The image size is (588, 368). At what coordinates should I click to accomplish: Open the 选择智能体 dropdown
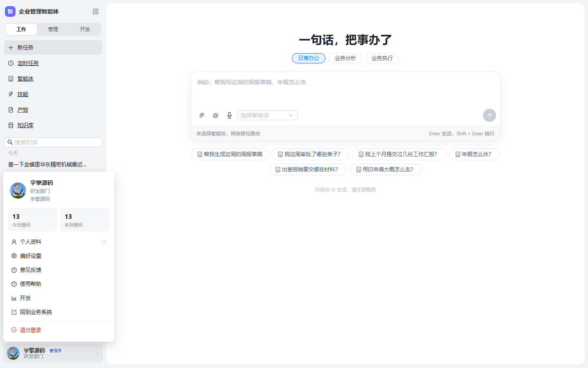click(267, 115)
